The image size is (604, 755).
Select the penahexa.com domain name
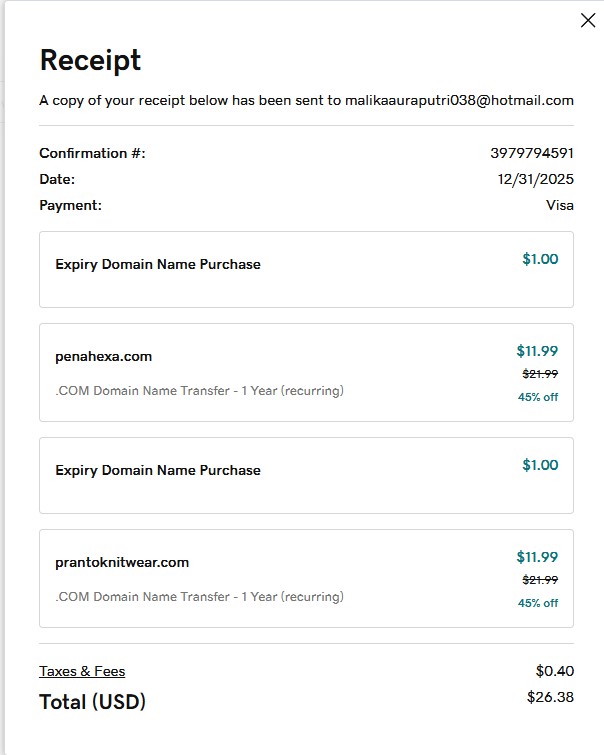[104, 356]
